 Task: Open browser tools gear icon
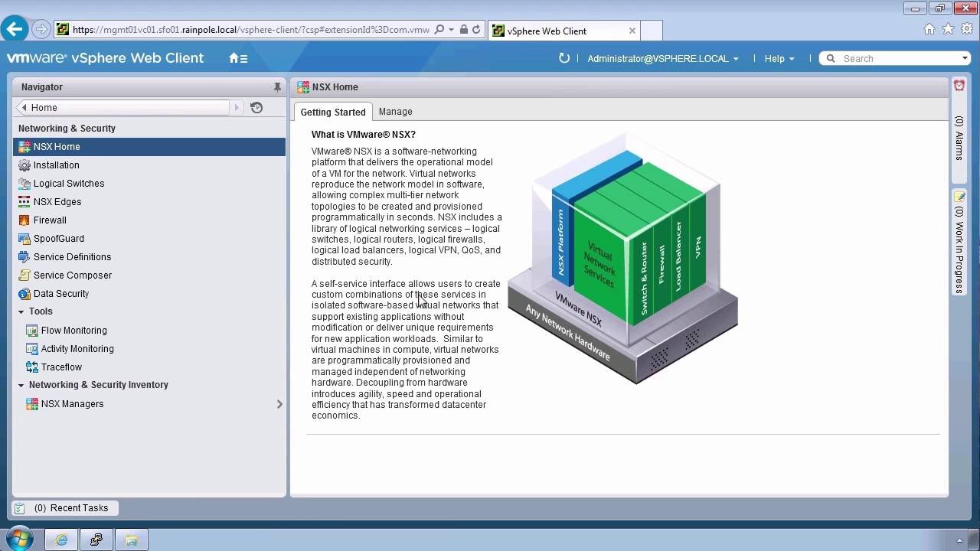tap(966, 29)
